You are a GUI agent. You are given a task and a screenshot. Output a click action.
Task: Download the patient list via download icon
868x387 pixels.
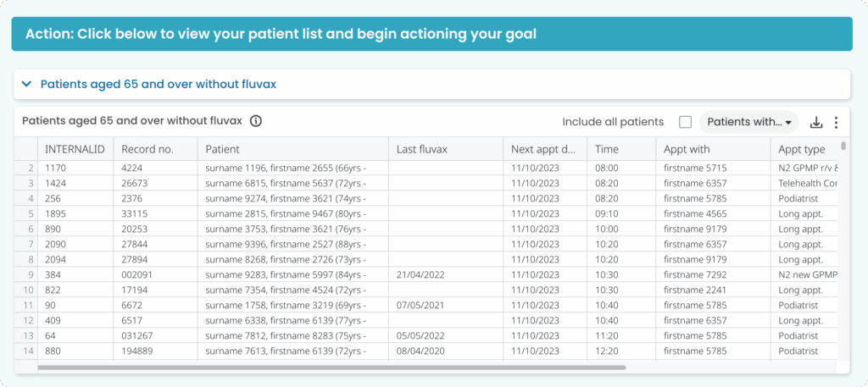[816, 122]
